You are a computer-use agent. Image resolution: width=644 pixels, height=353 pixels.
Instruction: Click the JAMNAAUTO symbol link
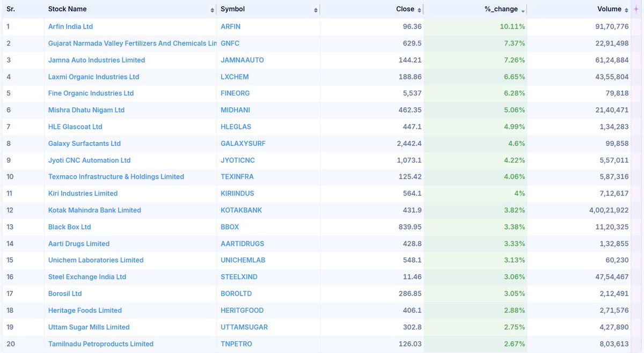[242, 60]
